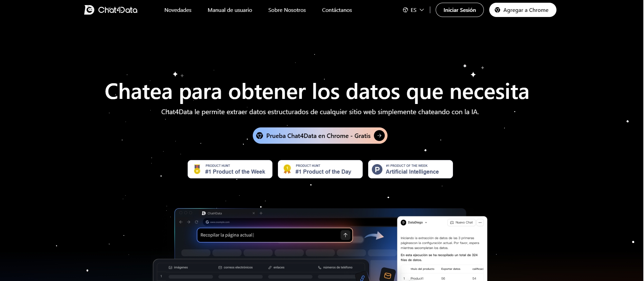Screen dimensions: 644x281
Task: Click Agregar a Chrome button
Action: (x=523, y=10)
